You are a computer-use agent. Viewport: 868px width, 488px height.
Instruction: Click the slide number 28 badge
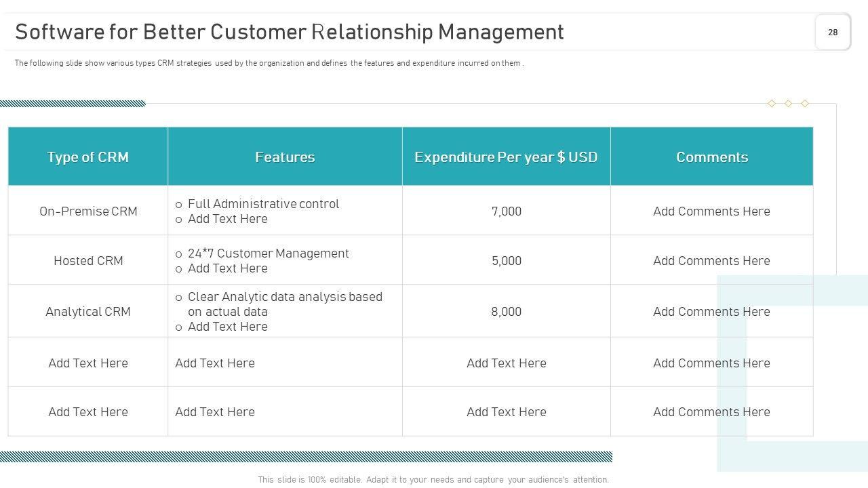[x=833, y=32]
